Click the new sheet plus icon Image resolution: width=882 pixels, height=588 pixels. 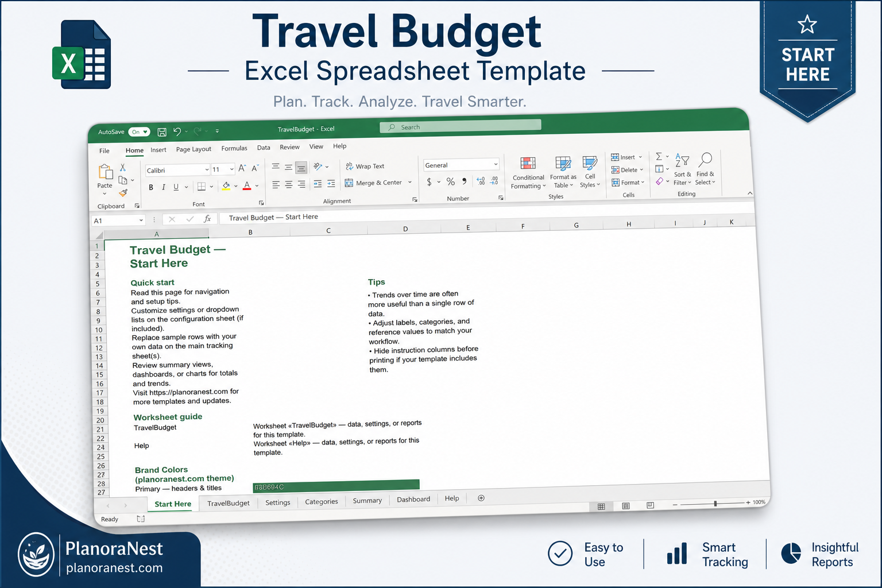coord(481,498)
